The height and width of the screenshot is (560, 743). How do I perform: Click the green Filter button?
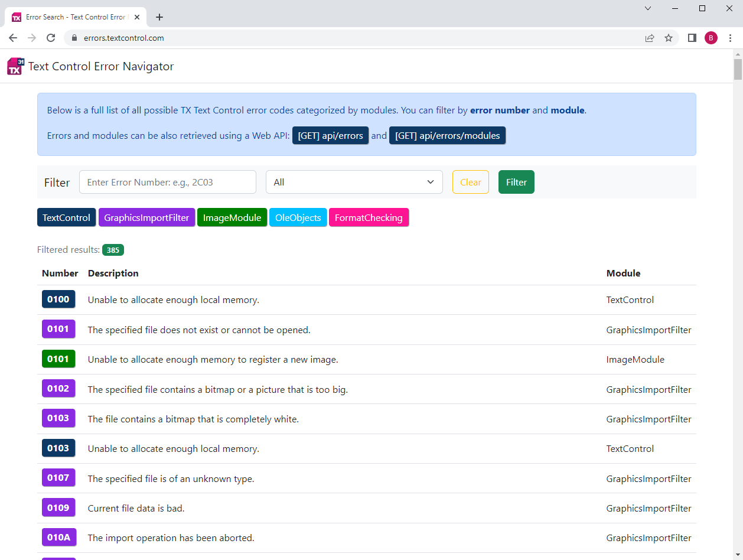(x=516, y=182)
